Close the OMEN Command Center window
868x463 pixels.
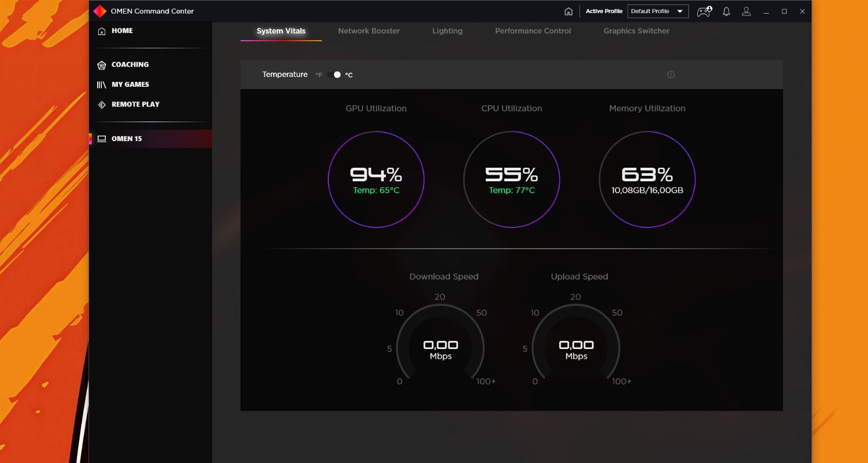pos(802,11)
